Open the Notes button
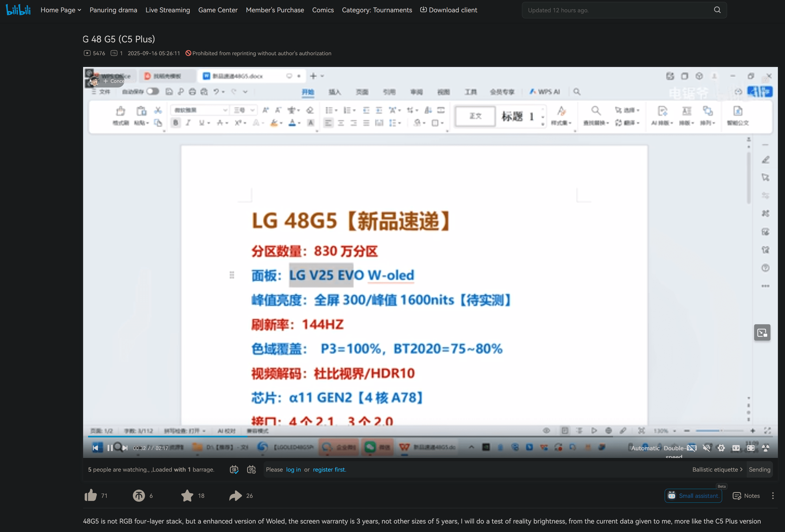 click(x=746, y=496)
